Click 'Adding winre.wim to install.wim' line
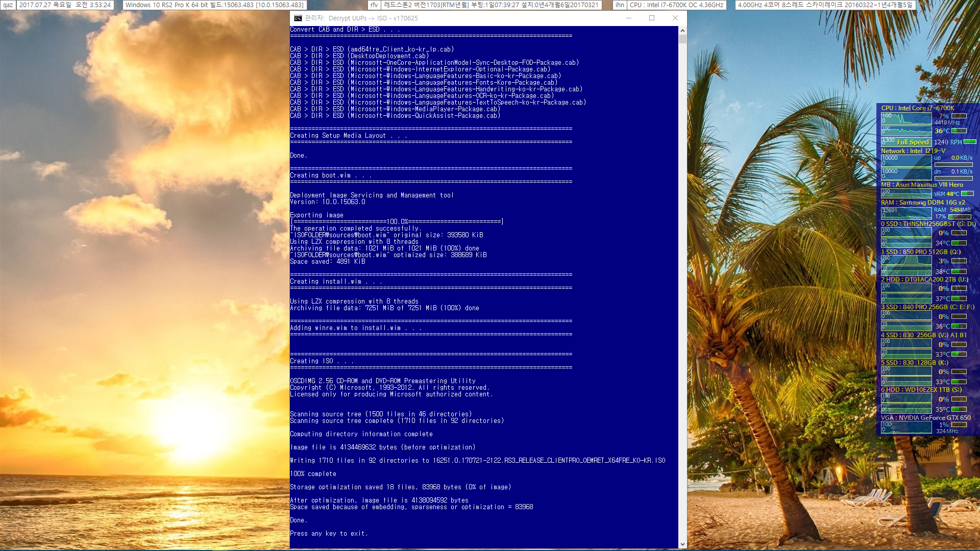The image size is (980, 551). [356, 328]
